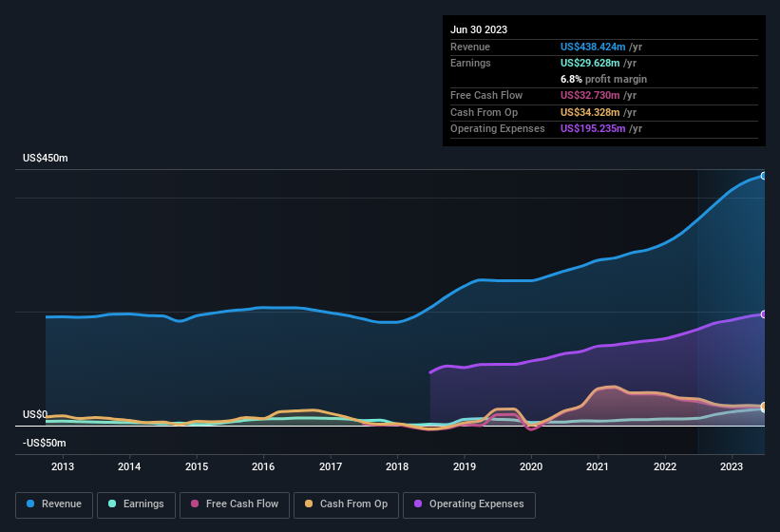Select the Earnings value US$29.628m in the tooltip
Image resolution: width=780 pixels, height=532 pixels.
click(x=591, y=63)
